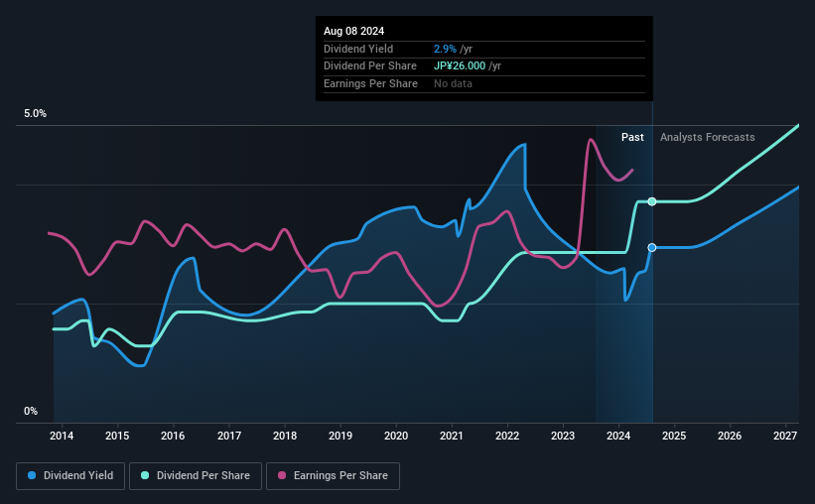This screenshot has height=504, width=815.
Task: Click the 0% y-axis label
Action: [31, 411]
